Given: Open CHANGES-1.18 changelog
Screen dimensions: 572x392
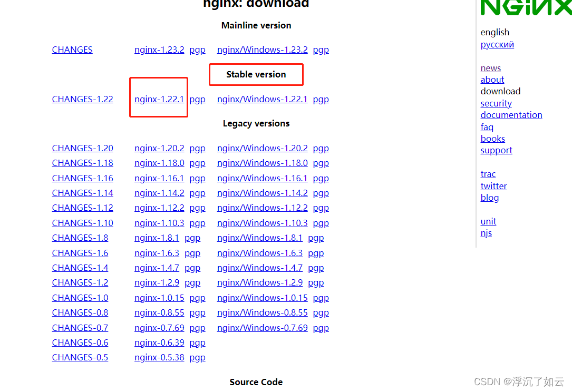Looking at the screenshot, I should coord(82,163).
